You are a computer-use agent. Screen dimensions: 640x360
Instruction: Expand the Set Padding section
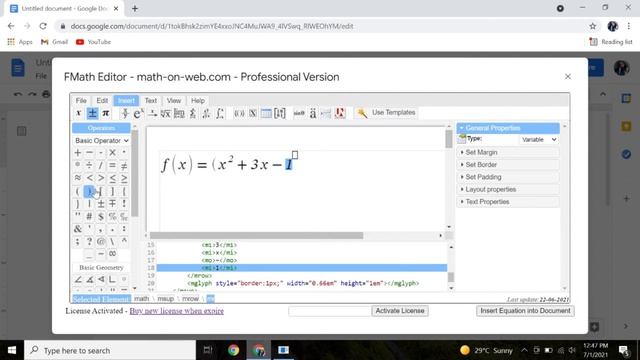pos(508,177)
